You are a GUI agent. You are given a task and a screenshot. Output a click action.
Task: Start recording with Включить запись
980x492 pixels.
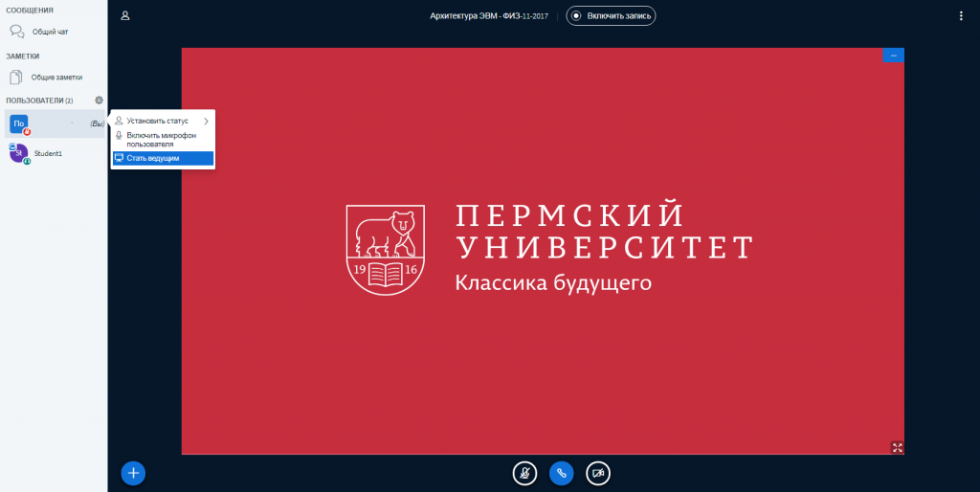point(611,15)
